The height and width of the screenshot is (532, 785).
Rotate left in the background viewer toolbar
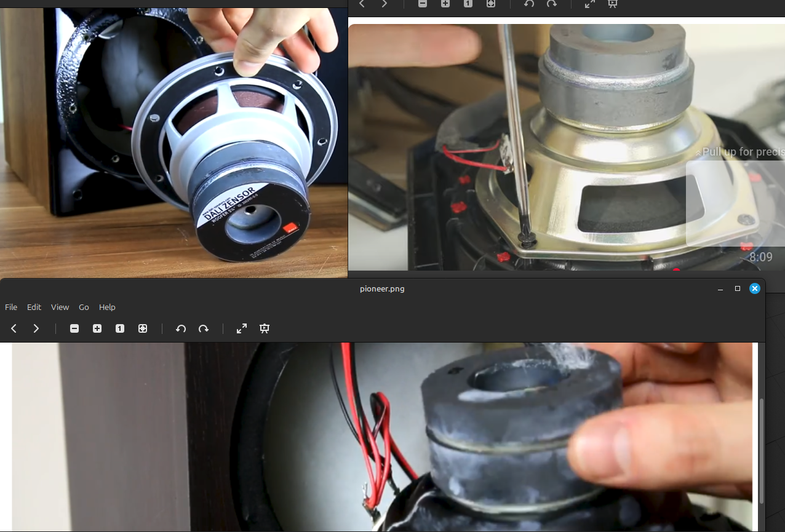pyautogui.click(x=529, y=4)
